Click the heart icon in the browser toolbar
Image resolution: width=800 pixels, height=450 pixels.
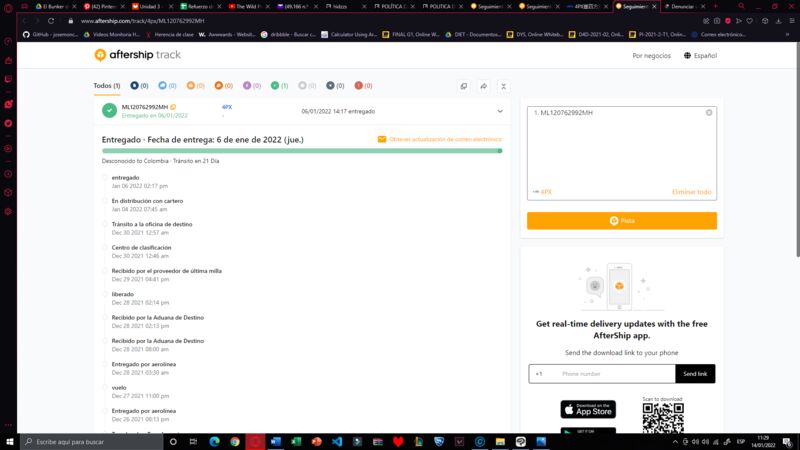click(x=749, y=21)
